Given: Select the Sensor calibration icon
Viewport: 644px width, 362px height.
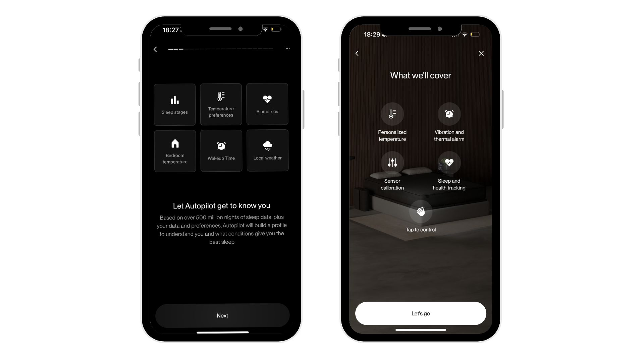Looking at the screenshot, I should tap(392, 162).
